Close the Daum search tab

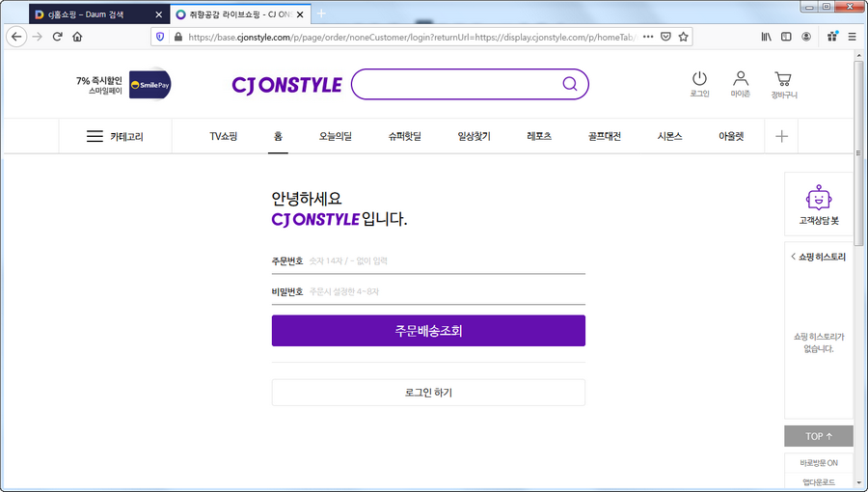point(158,14)
